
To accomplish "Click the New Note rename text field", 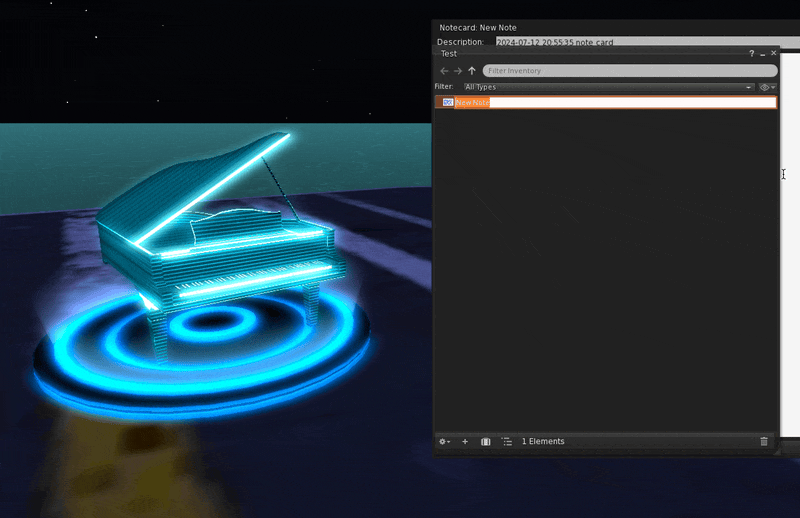I will coord(615,103).
